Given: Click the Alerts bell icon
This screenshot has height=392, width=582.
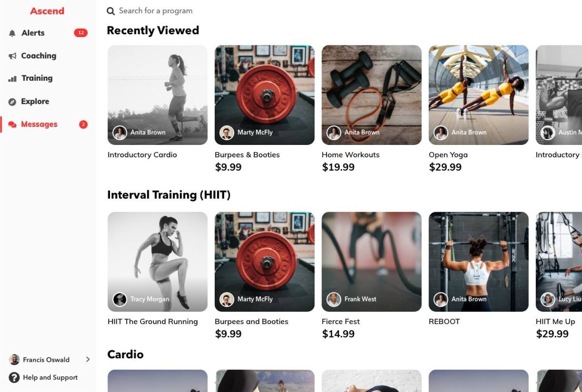Looking at the screenshot, I should click(x=12, y=33).
